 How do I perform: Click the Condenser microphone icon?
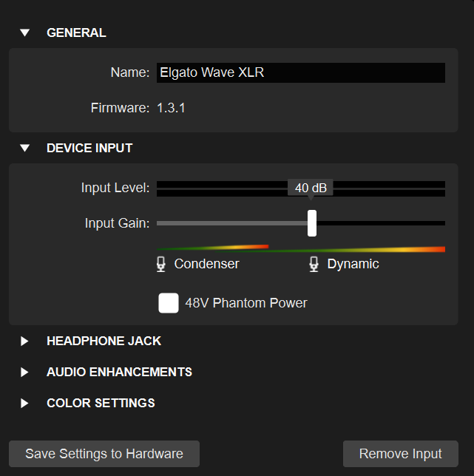pos(161,264)
